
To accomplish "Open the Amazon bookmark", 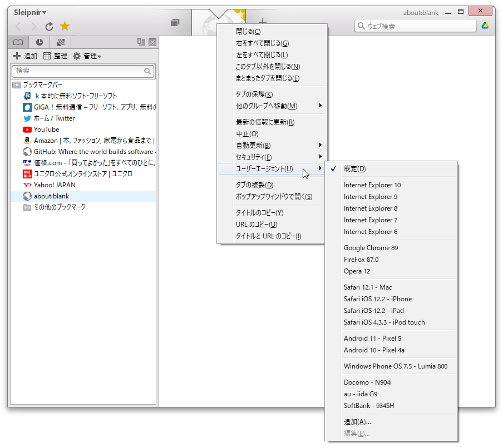I will coord(89,141).
